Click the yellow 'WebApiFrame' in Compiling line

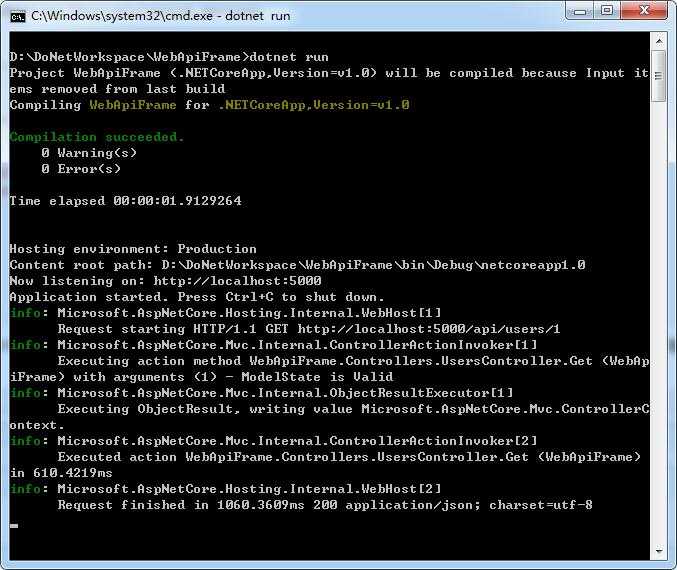pos(133,105)
